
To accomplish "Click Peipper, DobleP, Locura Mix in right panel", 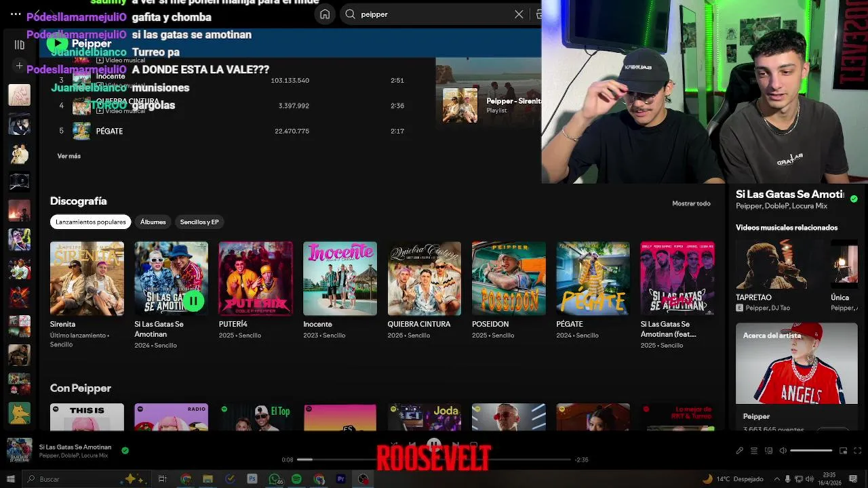I will click(x=781, y=206).
